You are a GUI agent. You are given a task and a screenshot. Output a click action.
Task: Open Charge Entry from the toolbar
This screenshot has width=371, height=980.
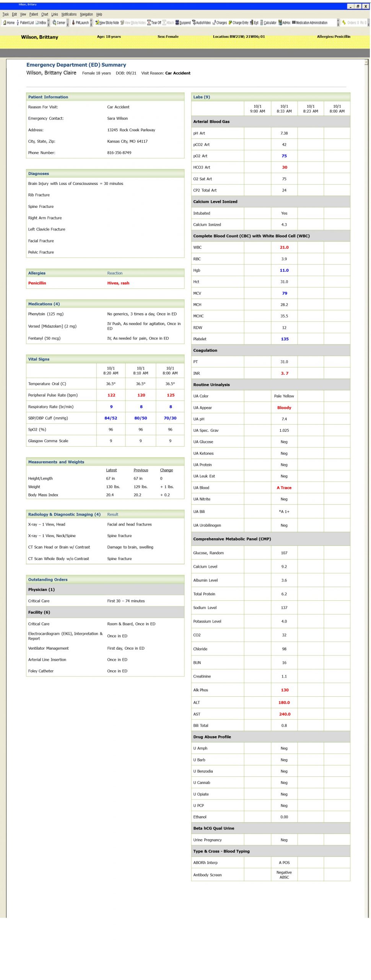(x=238, y=23)
